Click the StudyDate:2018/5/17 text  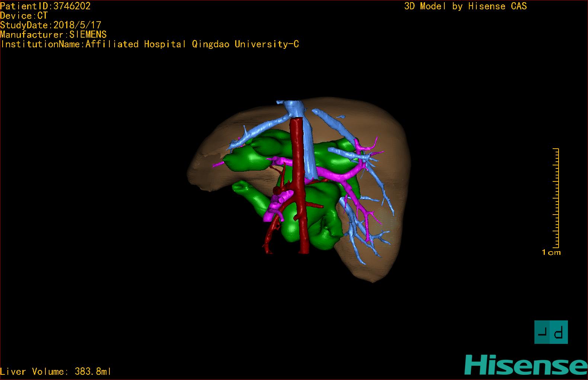click(51, 25)
